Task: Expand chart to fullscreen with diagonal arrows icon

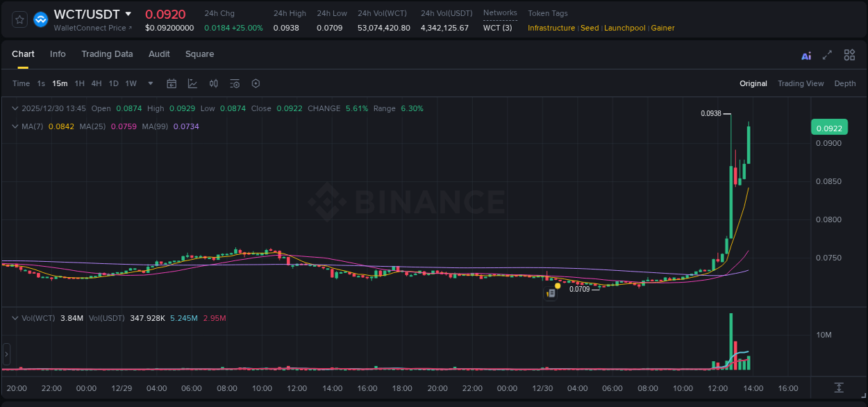Action: [827, 54]
